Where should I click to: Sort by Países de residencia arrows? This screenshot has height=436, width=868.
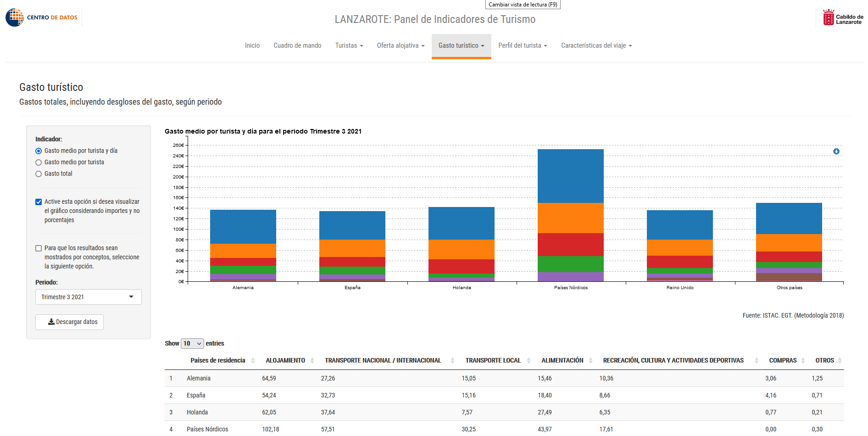(253, 361)
